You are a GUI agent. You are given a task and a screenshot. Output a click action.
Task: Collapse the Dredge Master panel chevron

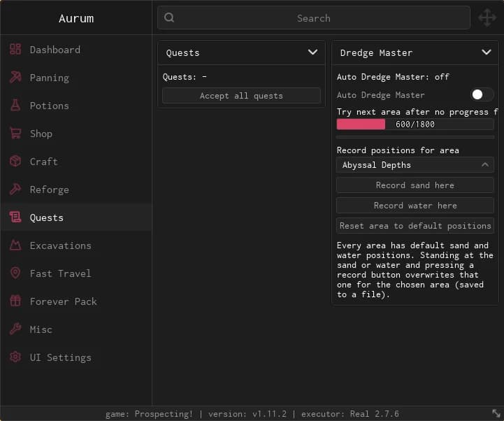click(x=487, y=52)
